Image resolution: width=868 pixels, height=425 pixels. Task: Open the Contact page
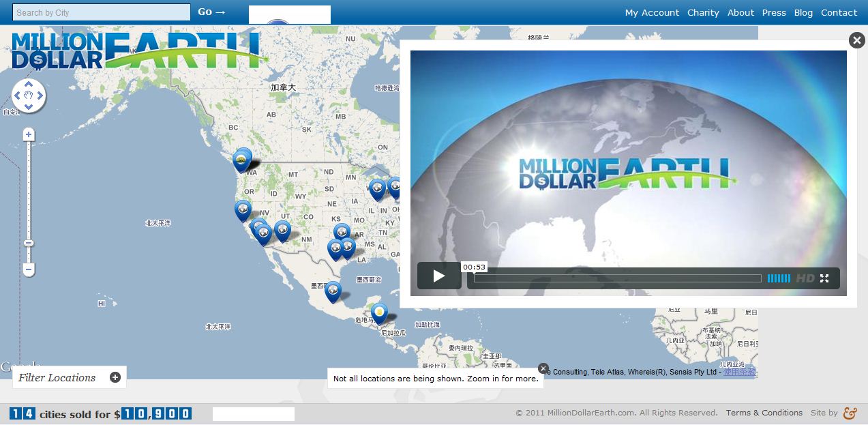point(839,12)
